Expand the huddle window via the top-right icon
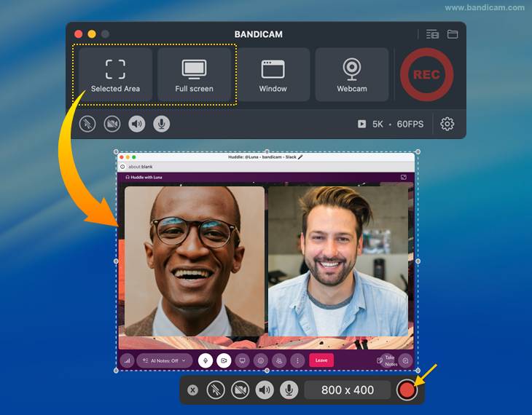 click(404, 178)
